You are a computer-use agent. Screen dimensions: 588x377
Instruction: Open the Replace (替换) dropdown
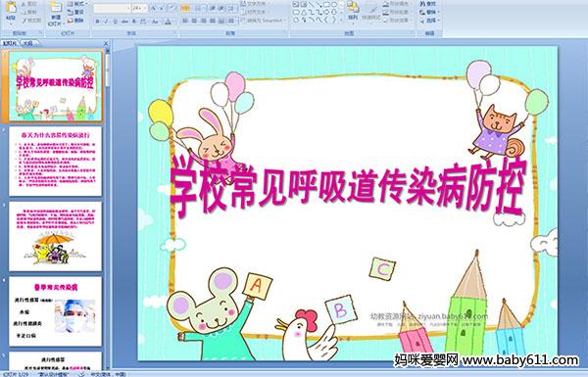(x=429, y=12)
